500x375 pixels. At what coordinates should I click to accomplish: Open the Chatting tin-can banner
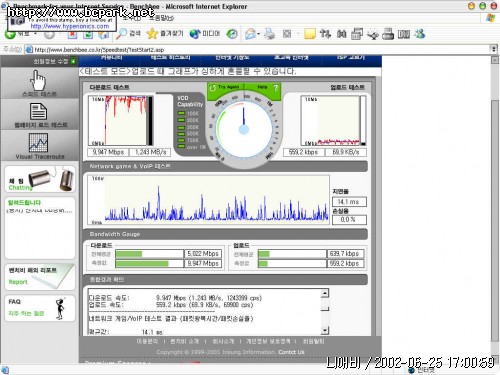click(40, 179)
